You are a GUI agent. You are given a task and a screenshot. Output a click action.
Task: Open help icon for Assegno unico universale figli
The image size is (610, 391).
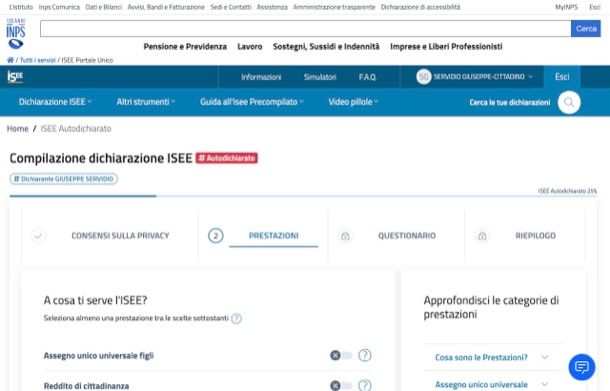365,355
